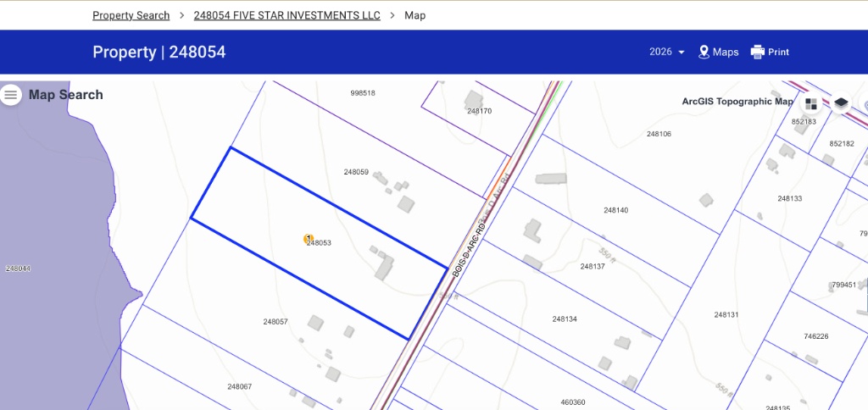This screenshot has height=410, width=868.
Task: Click the orange marker numbered 1
Action: point(309,239)
